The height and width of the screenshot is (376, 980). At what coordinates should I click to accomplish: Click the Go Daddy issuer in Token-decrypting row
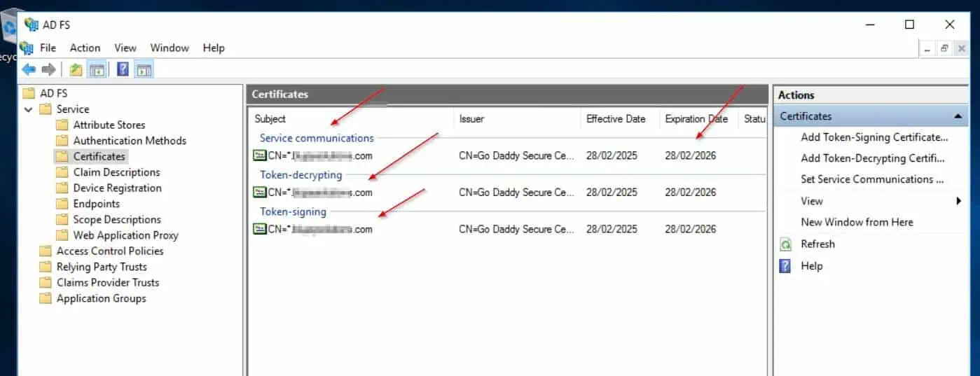point(517,192)
